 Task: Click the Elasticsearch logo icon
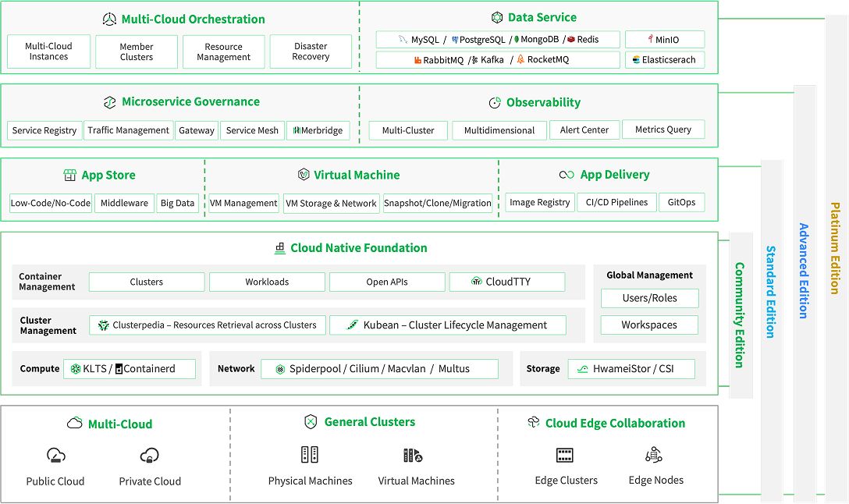pyautogui.click(x=637, y=59)
